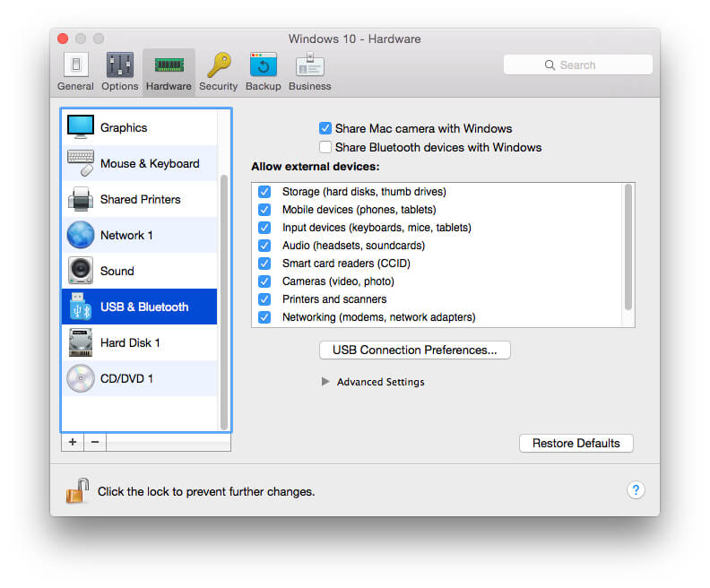Select the Graphics monitor icon in sidebar

81,127
